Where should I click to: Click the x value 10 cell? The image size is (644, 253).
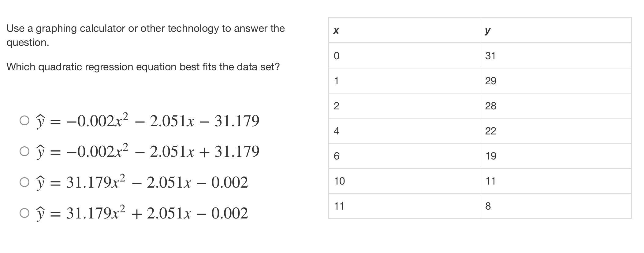click(404, 181)
